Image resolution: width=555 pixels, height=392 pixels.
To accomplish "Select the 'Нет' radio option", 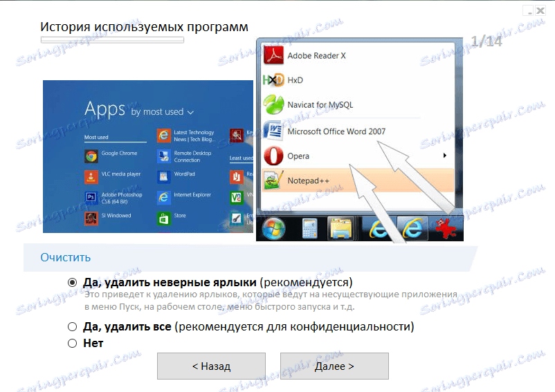I will 72,343.
